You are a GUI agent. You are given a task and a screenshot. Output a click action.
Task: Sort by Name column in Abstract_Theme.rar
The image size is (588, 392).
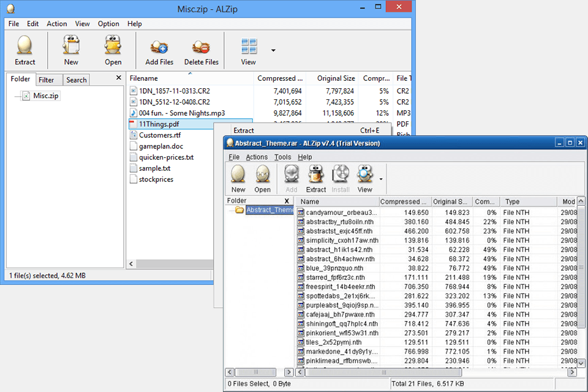(x=337, y=202)
